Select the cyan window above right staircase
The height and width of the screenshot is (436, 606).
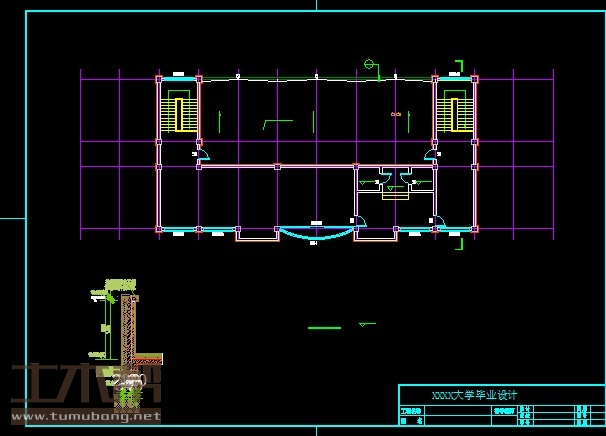pyautogui.click(x=456, y=76)
